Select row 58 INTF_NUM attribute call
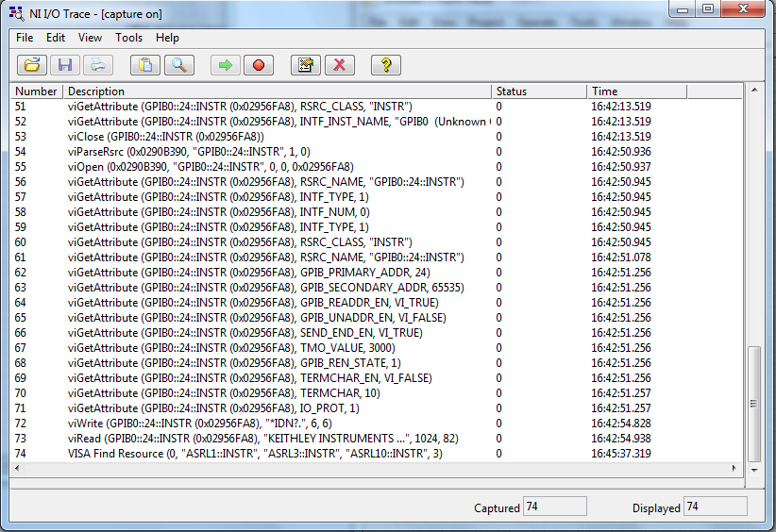 (x=376, y=212)
